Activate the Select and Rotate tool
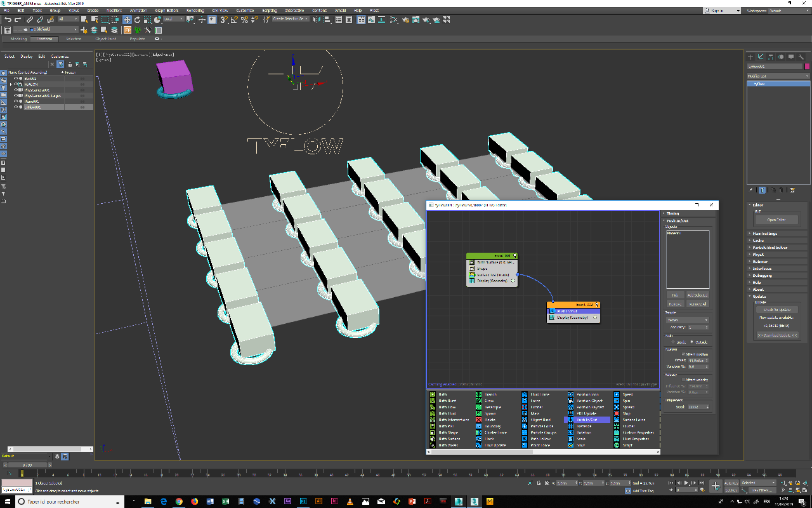 137,20
